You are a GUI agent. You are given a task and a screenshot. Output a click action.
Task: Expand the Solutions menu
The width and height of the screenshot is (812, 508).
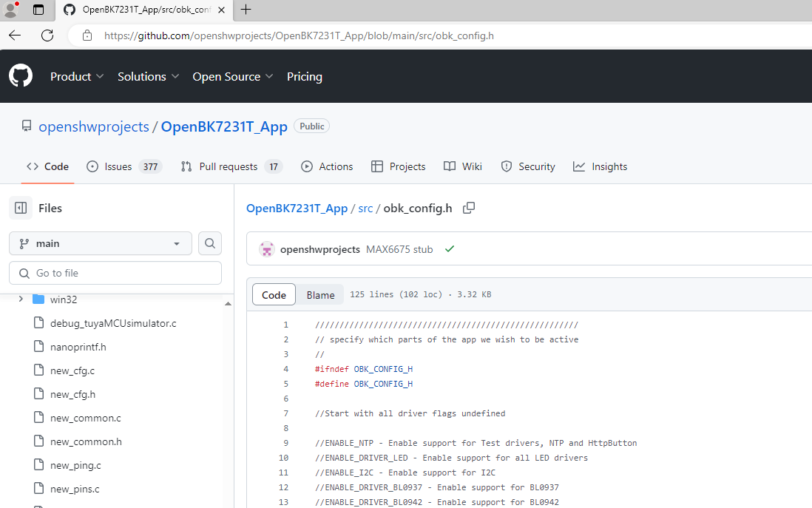[148, 77]
